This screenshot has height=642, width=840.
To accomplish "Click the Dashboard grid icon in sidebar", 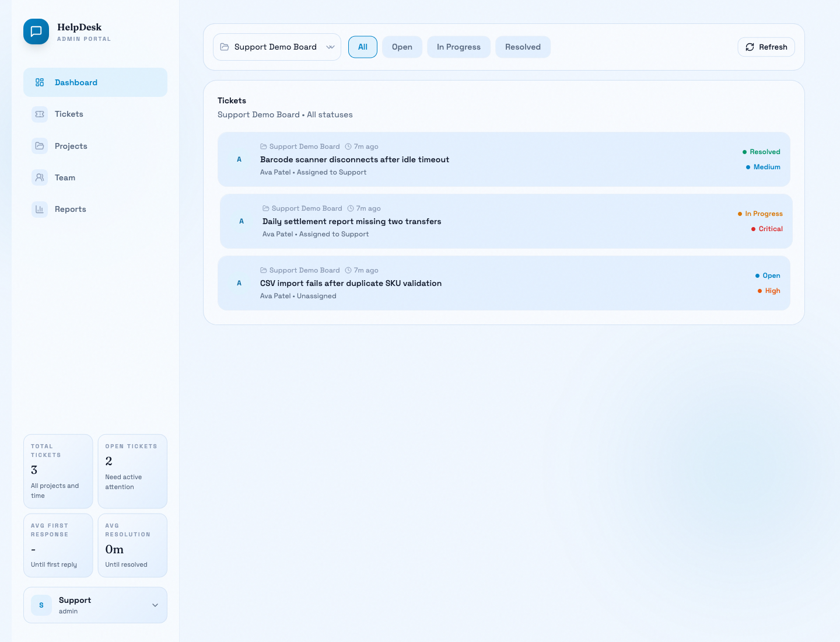I will coord(40,82).
